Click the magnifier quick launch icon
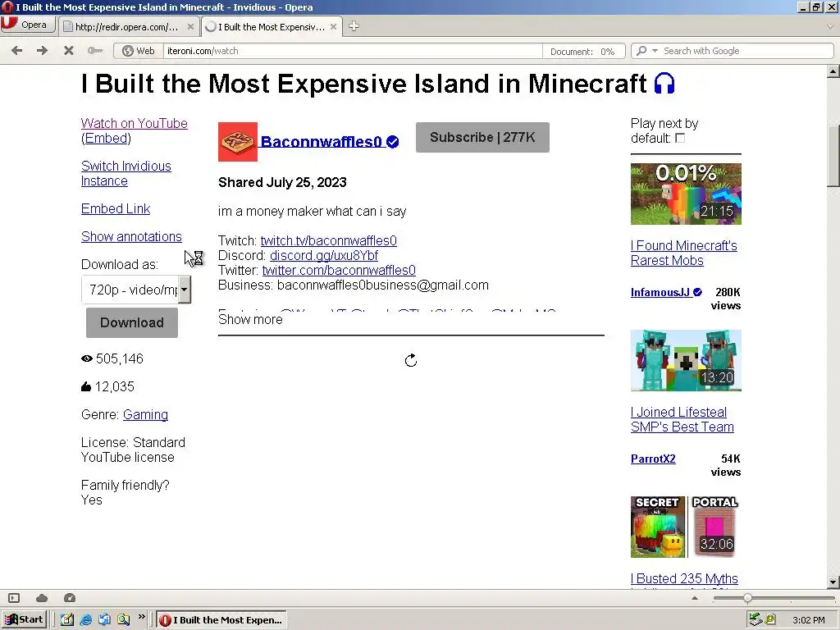Viewport: 840px width, 630px height. point(124,620)
